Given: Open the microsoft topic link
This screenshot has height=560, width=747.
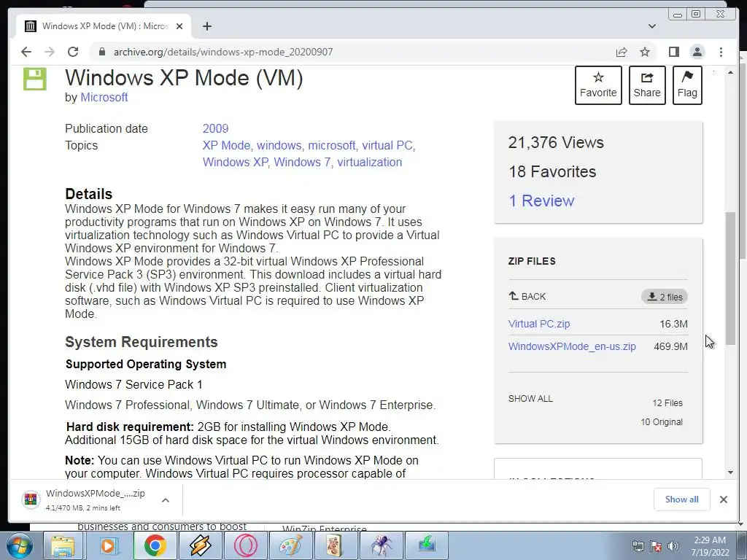Looking at the screenshot, I should [332, 145].
